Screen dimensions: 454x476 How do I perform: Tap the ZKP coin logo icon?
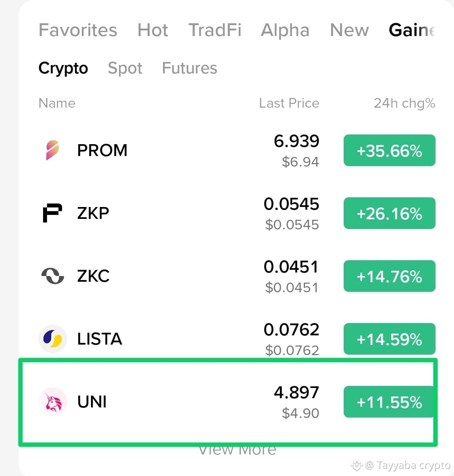pyautogui.click(x=52, y=213)
